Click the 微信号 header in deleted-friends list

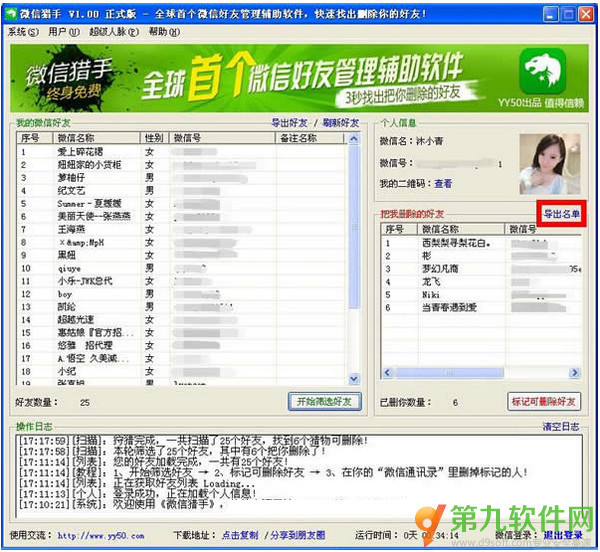(543, 229)
